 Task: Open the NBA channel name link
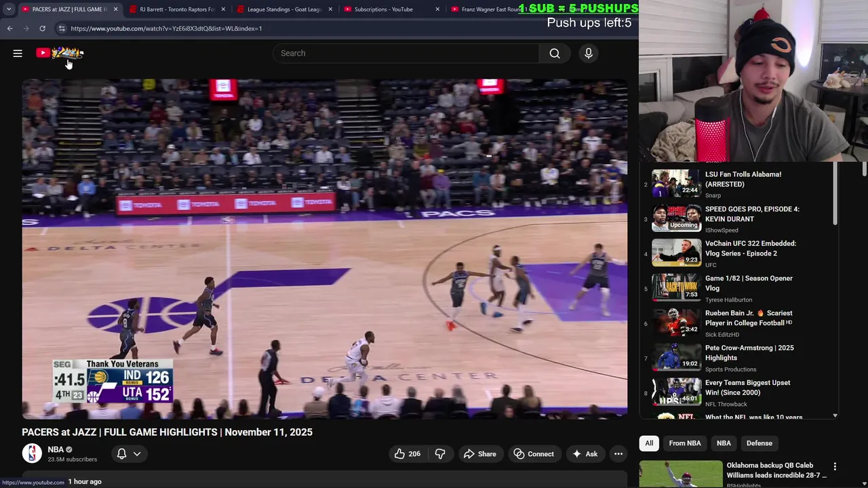click(x=56, y=449)
